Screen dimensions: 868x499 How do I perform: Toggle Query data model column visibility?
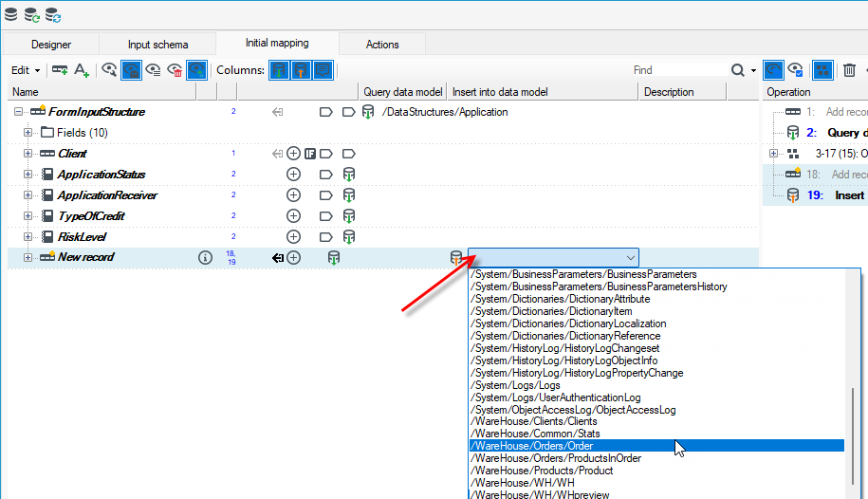(x=280, y=70)
